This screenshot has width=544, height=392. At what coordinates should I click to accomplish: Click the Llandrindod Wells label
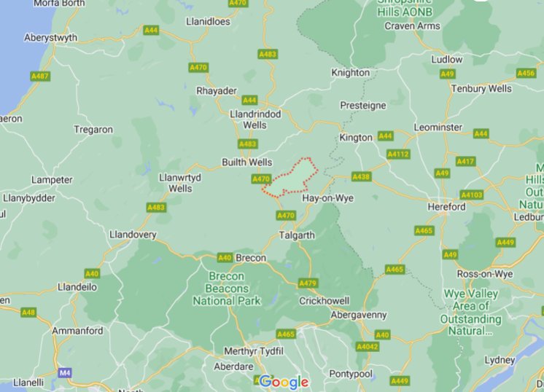(255, 119)
